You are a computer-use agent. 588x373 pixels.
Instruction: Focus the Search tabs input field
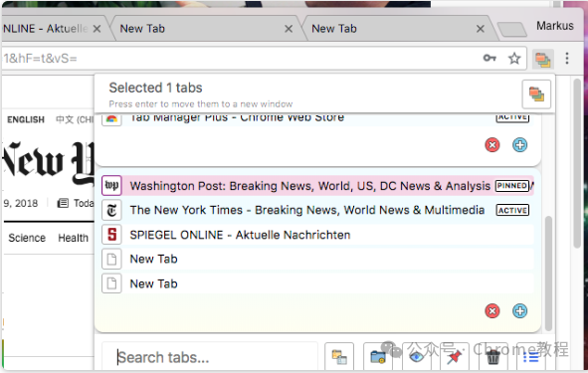(210, 357)
